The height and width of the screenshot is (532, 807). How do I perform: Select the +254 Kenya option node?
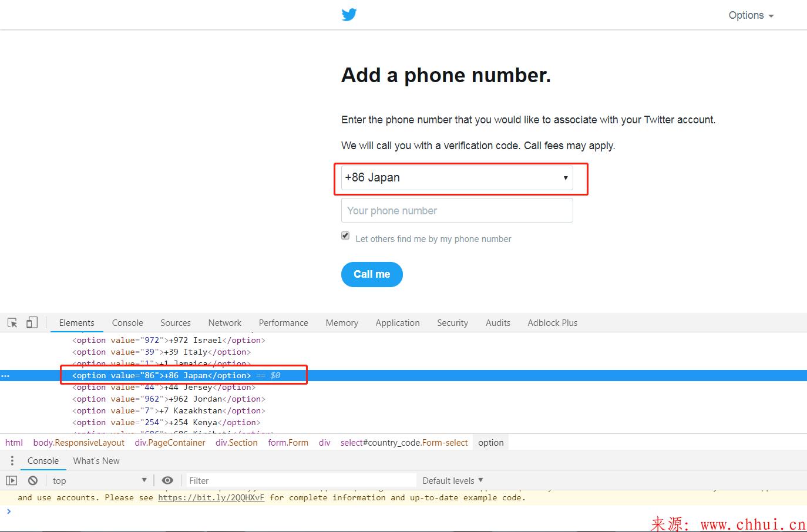point(166,422)
